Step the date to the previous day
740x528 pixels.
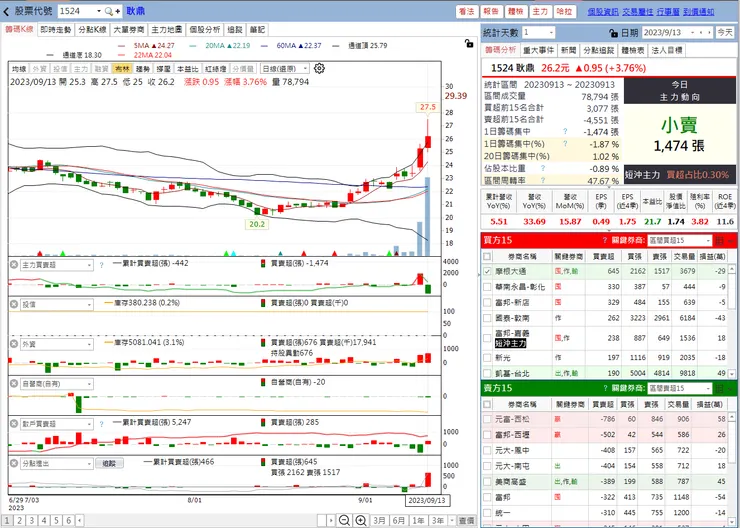(x=701, y=33)
